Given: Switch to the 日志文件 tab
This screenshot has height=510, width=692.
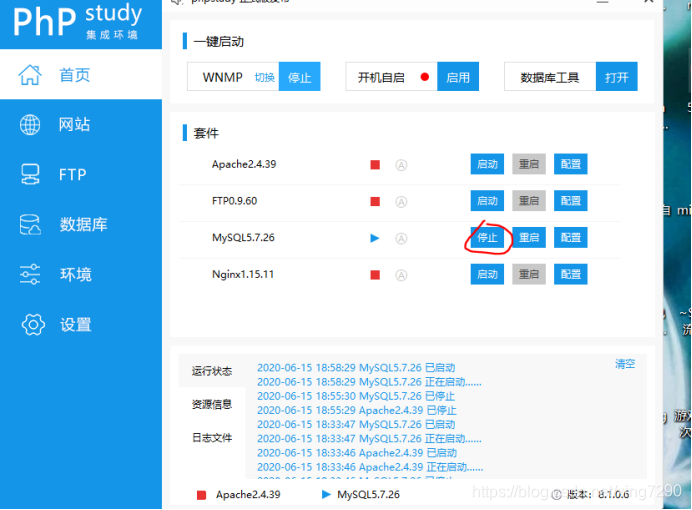Looking at the screenshot, I should coord(212,438).
